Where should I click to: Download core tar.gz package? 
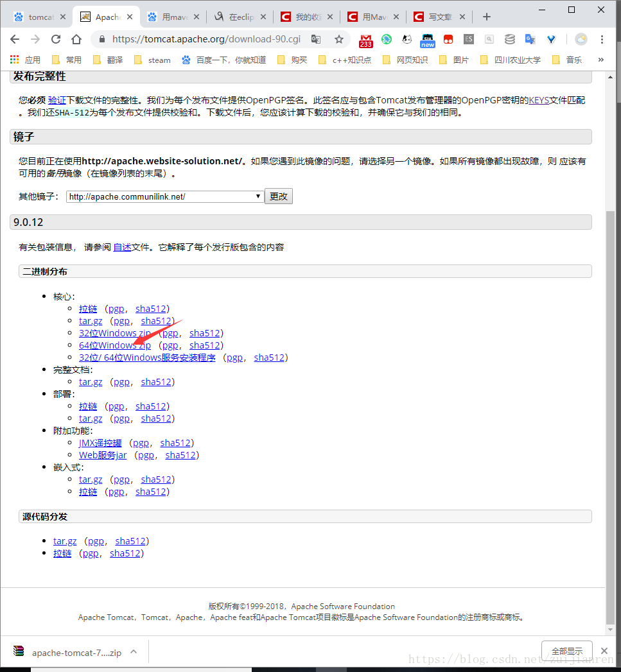[x=91, y=321]
